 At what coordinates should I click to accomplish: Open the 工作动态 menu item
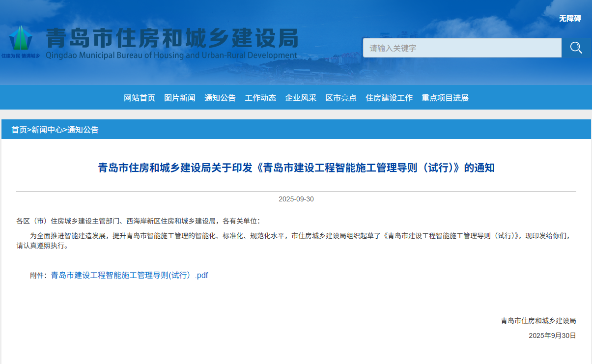[260, 98]
